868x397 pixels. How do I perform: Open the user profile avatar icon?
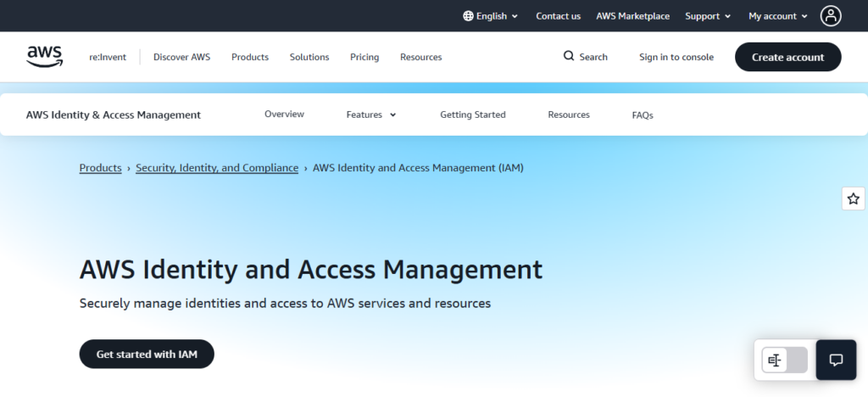click(x=831, y=16)
